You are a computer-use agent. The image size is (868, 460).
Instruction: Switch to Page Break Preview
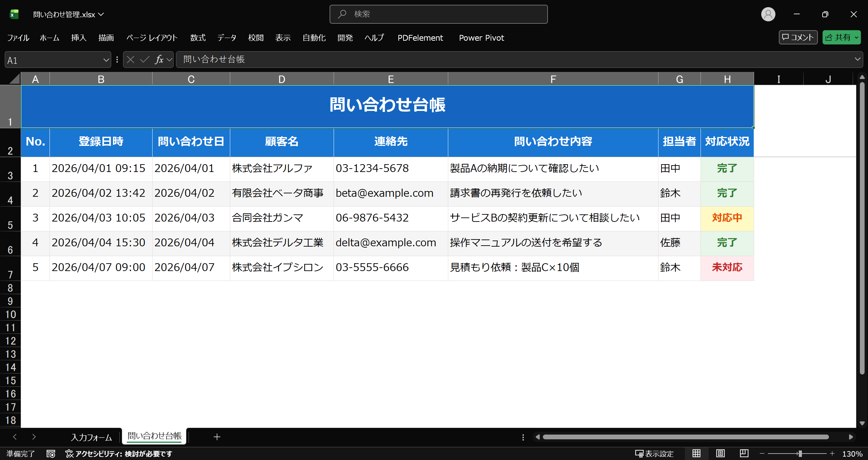tap(744, 454)
